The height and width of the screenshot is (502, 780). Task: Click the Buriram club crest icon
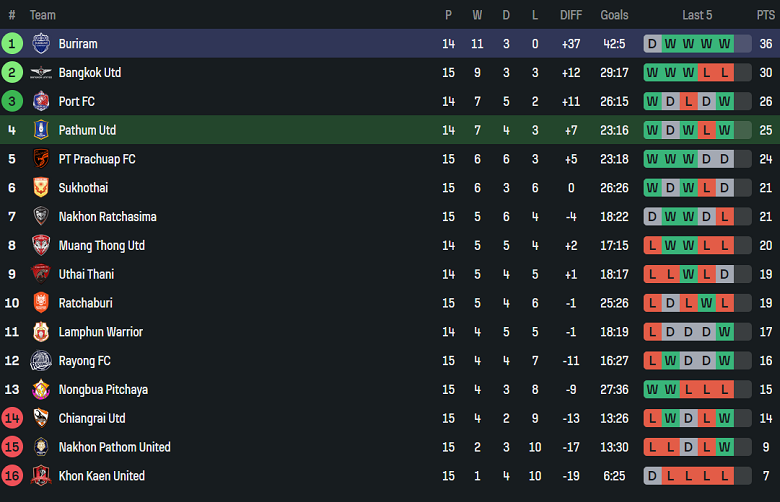(41, 44)
